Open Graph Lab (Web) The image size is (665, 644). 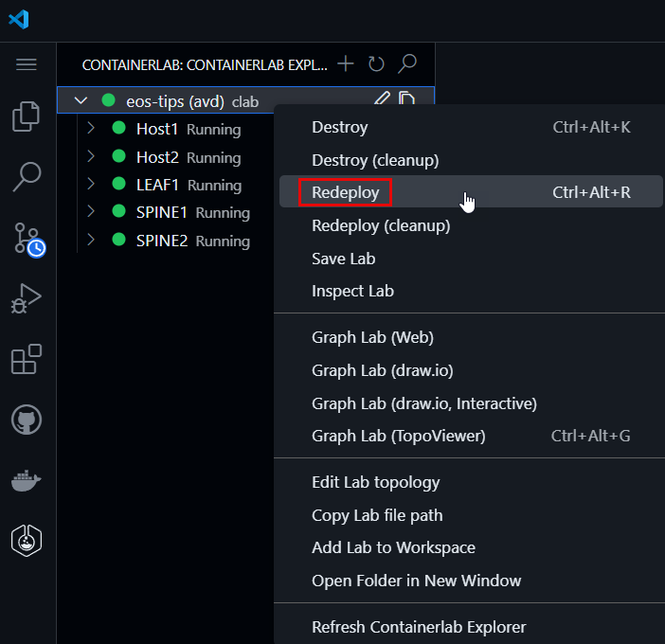click(x=471, y=337)
